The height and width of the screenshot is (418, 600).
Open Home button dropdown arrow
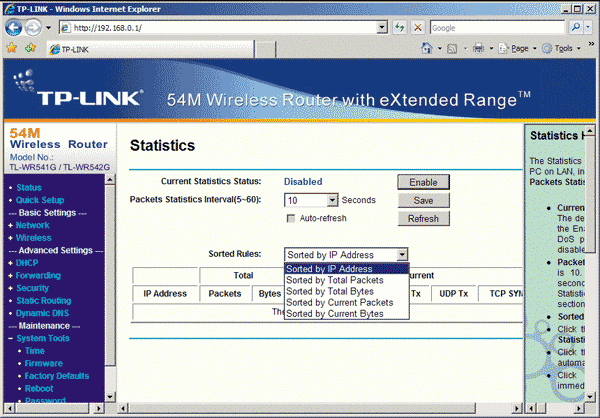click(x=440, y=49)
